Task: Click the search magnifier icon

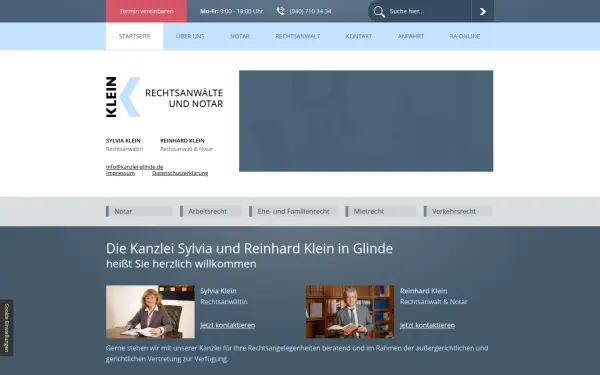Action: (x=379, y=11)
